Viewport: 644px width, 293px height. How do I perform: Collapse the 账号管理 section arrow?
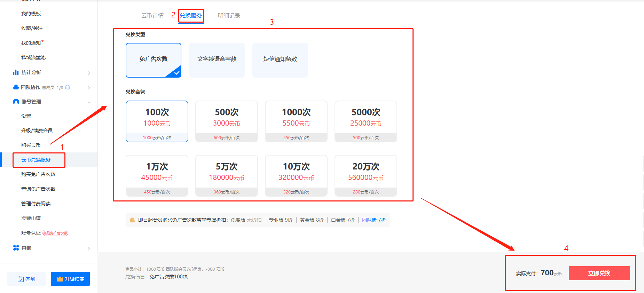(x=89, y=102)
